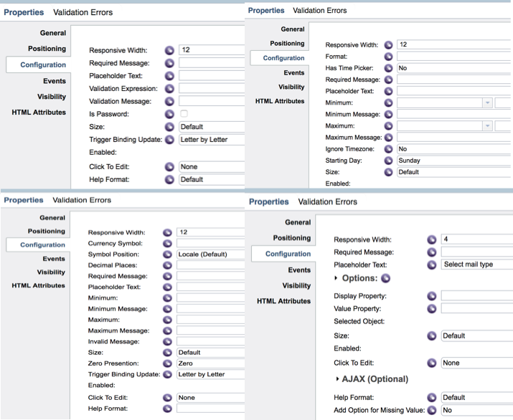The width and height of the screenshot is (513, 420).
Task: Open HTML Attributes section in bottom-right panel
Action: coord(283,301)
